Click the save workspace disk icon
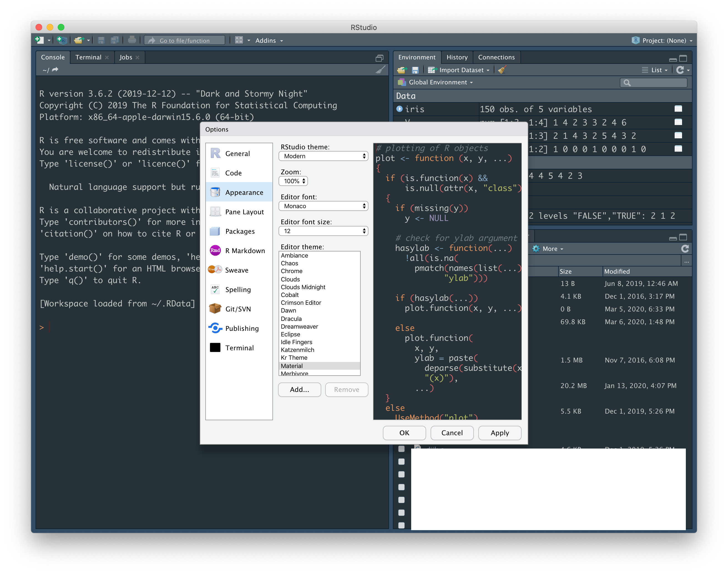The image size is (728, 574). [415, 70]
